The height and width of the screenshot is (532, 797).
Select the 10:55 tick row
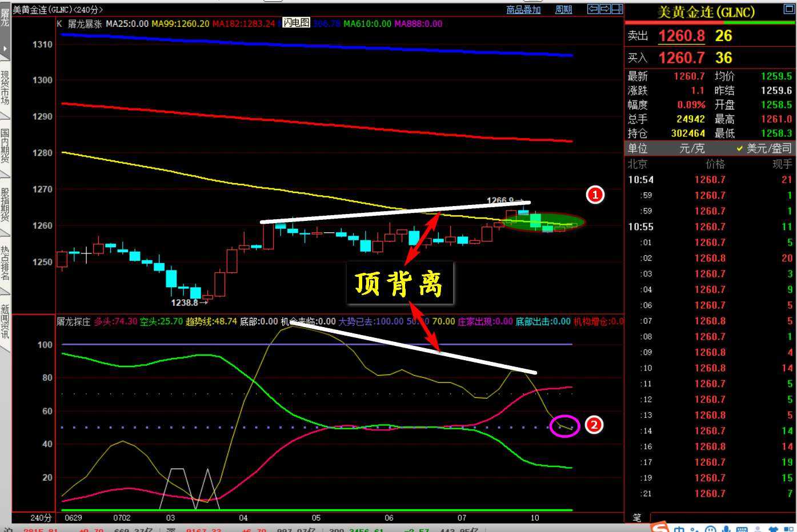point(710,227)
